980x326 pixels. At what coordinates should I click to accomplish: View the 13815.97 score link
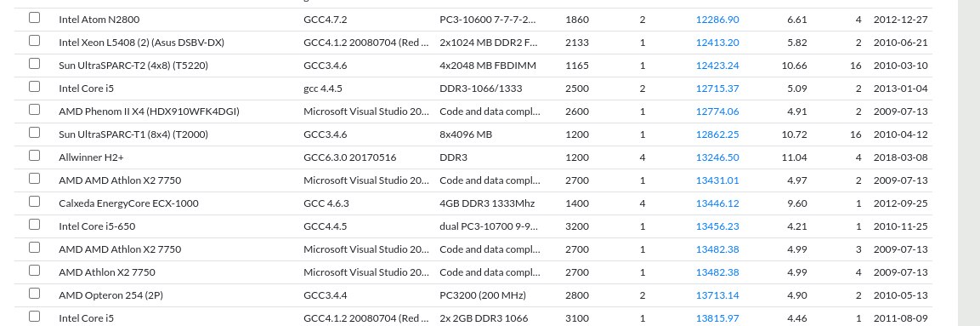[x=717, y=317]
